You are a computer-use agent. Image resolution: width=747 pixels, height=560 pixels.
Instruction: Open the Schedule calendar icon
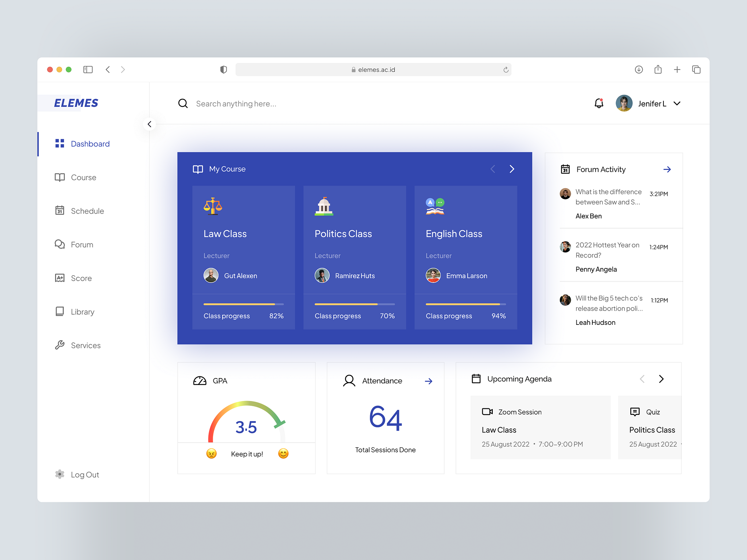(59, 211)
